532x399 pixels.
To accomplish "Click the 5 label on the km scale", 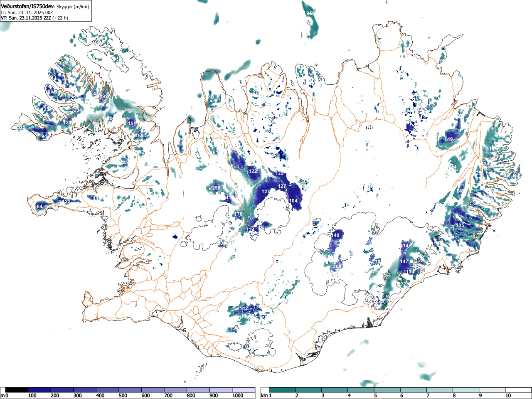I will coord(375,396).
